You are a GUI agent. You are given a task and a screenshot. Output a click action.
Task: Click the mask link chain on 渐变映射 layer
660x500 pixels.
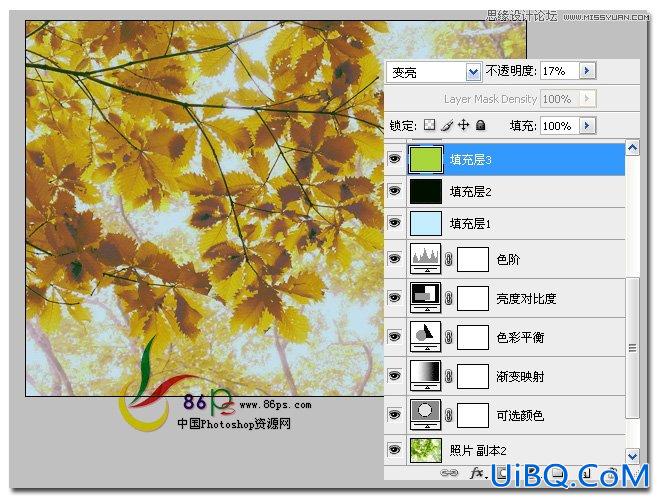coord(449,376)
